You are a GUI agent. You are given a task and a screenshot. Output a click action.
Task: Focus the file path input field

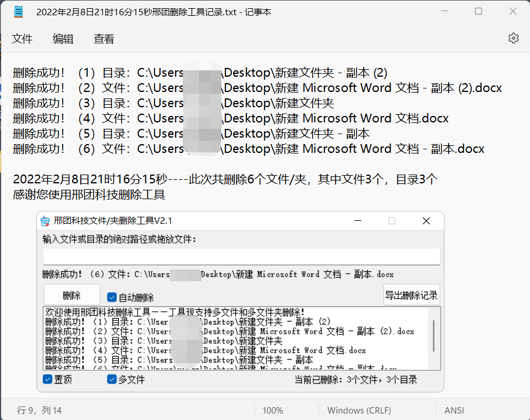coord(242,257)
